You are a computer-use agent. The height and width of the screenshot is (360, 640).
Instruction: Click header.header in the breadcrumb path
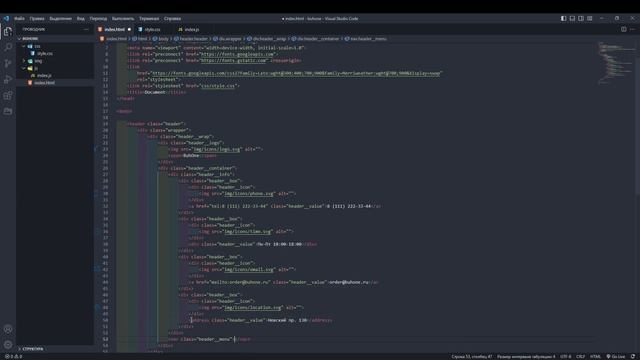tap(194, 39)
